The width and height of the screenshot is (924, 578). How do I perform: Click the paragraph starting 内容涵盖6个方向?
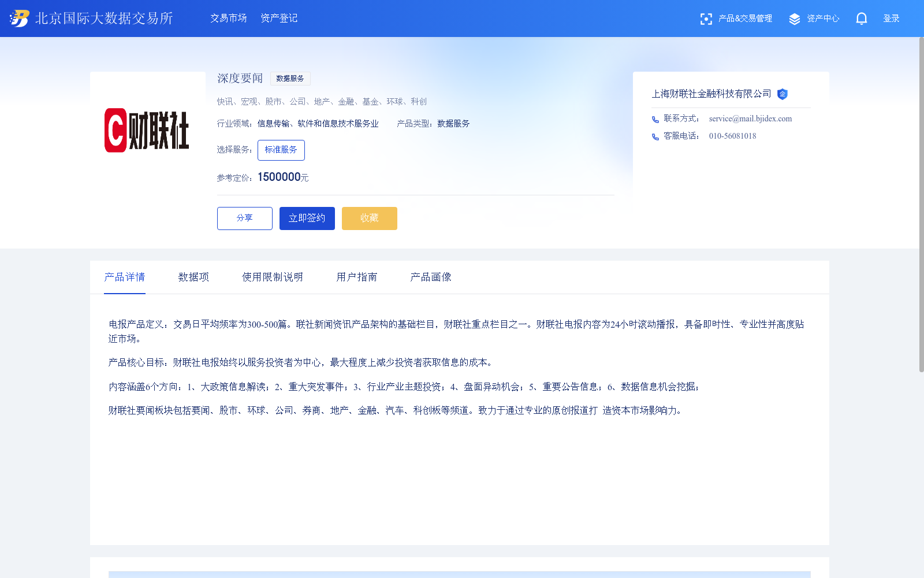pyautogui.click(x=405, y=387)
